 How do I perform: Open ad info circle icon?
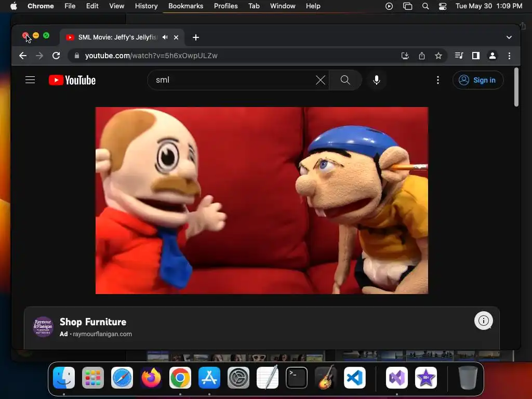click(x=483, y=321)
